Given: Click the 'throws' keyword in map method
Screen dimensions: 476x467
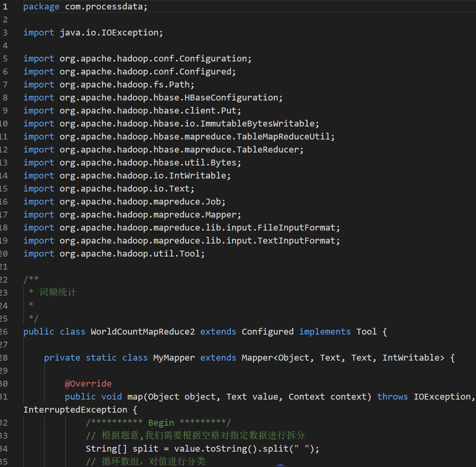Looking at the screenshot, I should (x=392, y=397).
